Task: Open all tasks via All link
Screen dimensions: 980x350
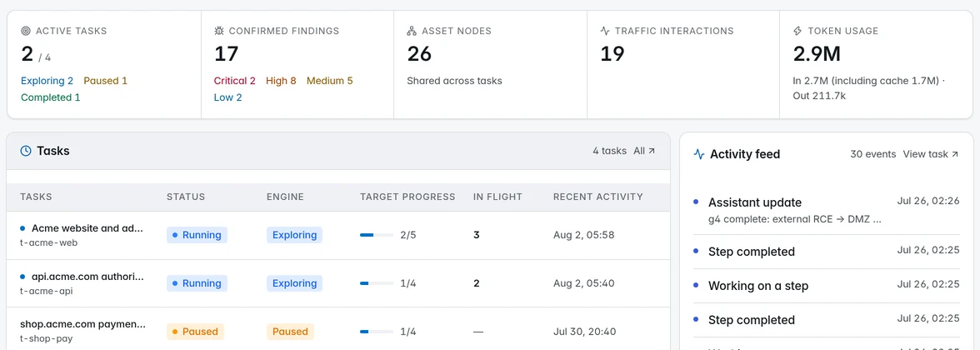Action: (x=644, y=151)
